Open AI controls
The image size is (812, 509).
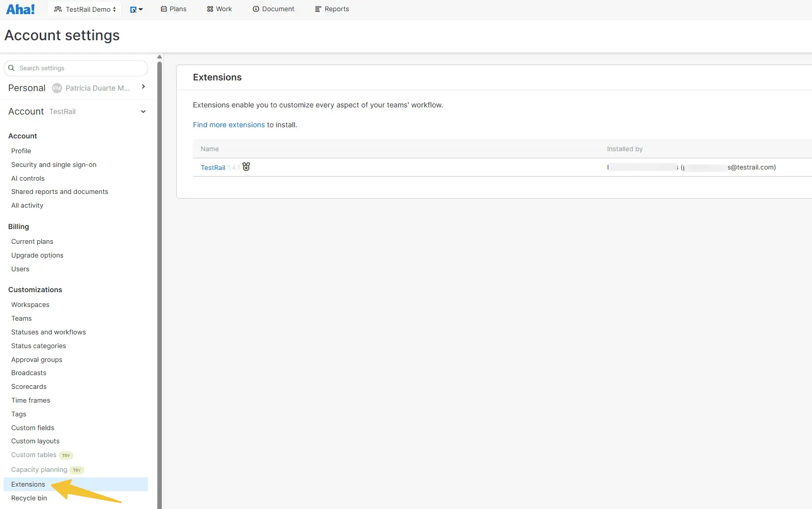(28, 179)
